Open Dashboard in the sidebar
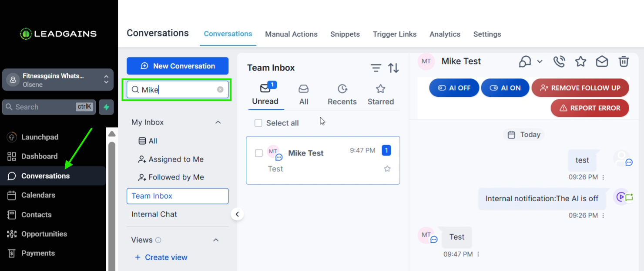The image size is (644, 271). [33, 156]
